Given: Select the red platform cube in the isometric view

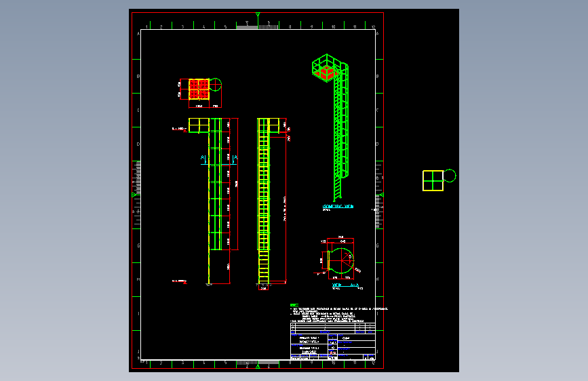Looking at the screenshot, I should coord(327,72).
